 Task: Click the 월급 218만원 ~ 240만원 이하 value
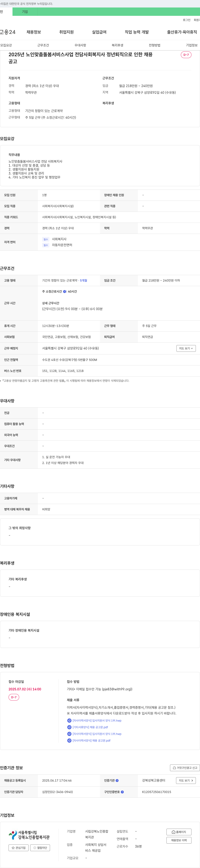161,280
